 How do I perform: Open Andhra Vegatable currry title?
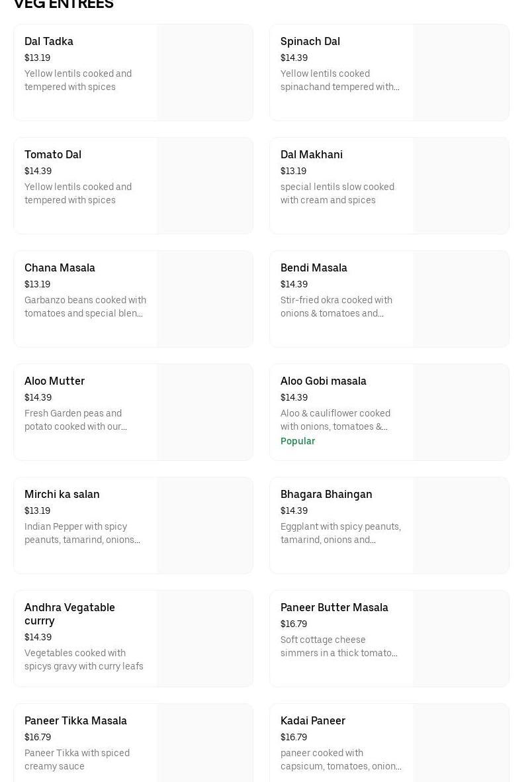coord(69,614)
